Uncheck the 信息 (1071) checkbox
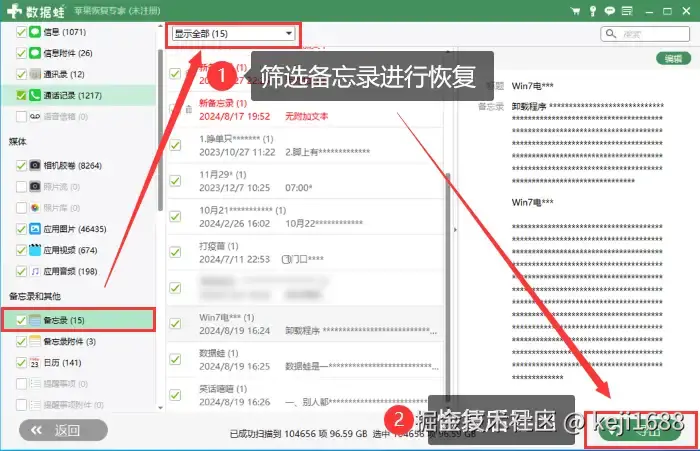Screen dimensions: 700x451 (x=21, y=32)
